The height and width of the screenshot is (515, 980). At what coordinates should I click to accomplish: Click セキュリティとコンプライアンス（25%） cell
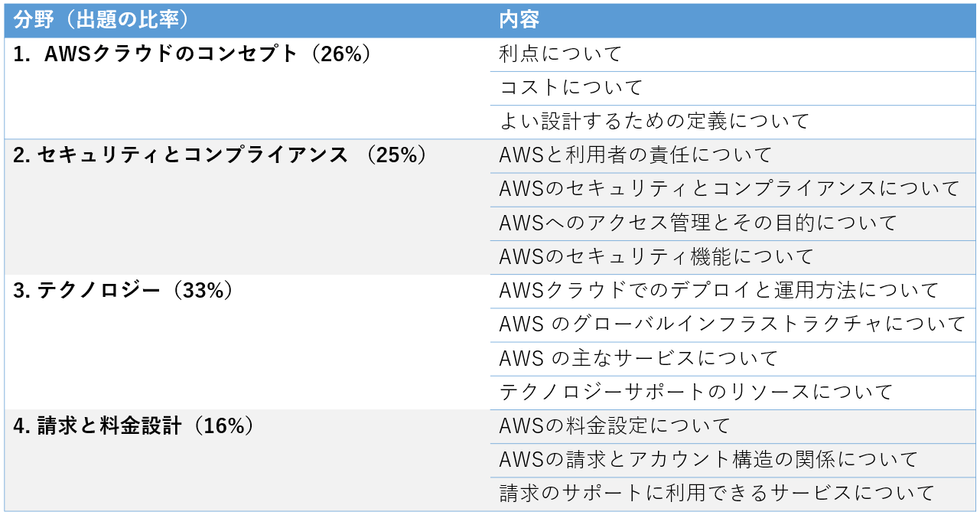(x=247, y=207)
